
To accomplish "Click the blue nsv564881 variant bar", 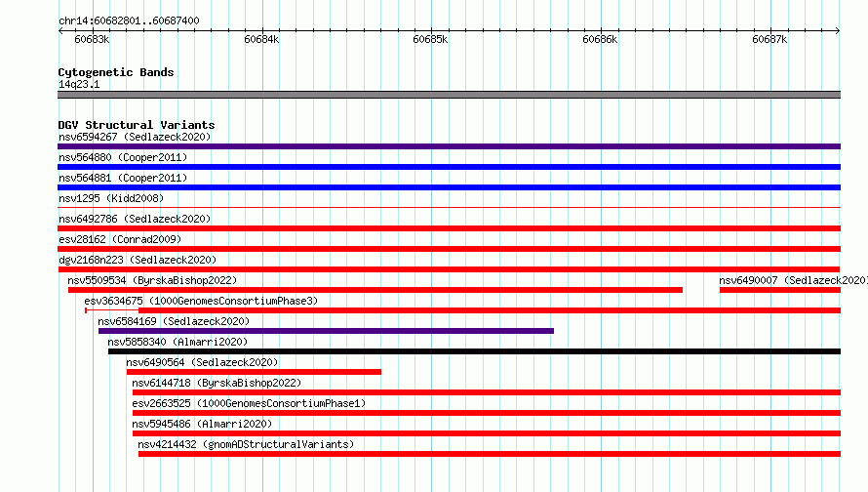I will pyautogui.click(x=449, y=187).
